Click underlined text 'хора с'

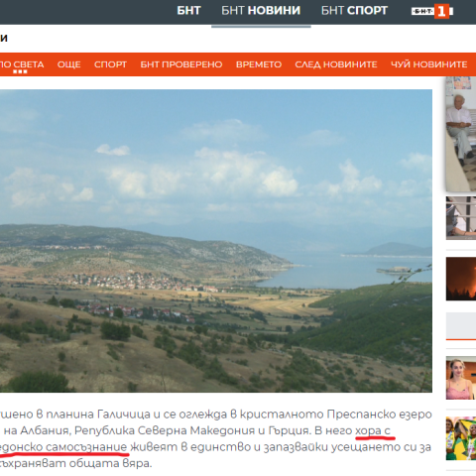373,430
